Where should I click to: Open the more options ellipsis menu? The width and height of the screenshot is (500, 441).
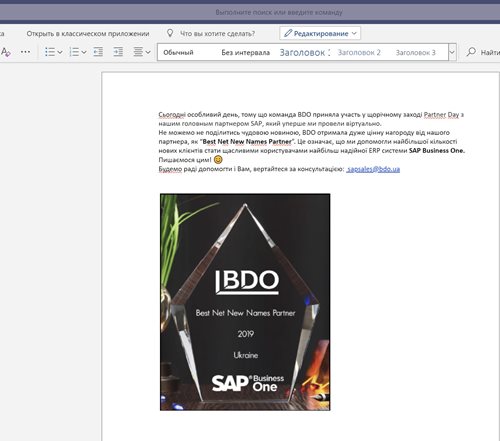click(25, 52)
